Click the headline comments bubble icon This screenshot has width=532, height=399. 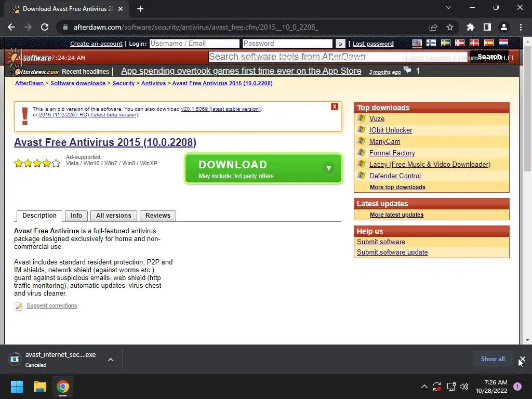[407, 71]
